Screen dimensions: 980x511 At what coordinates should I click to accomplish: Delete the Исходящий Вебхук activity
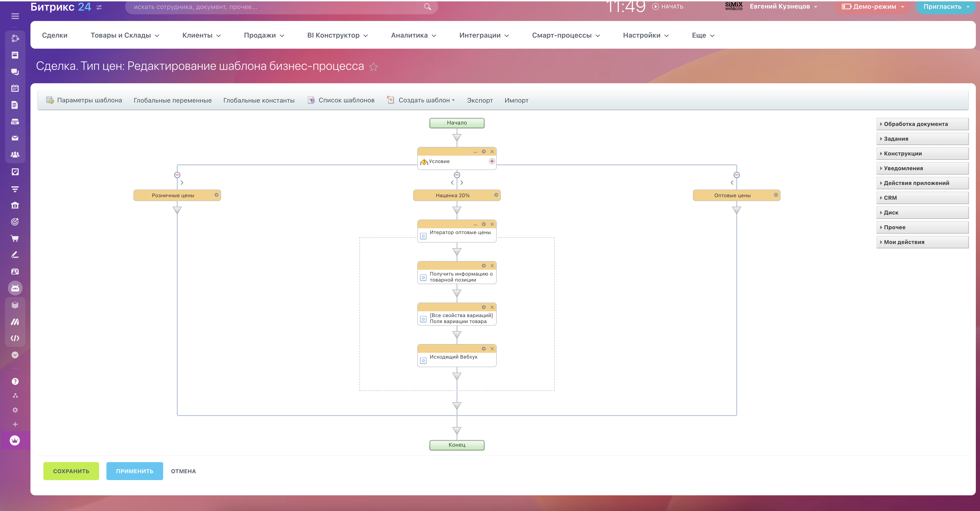[x=492, y=349]
